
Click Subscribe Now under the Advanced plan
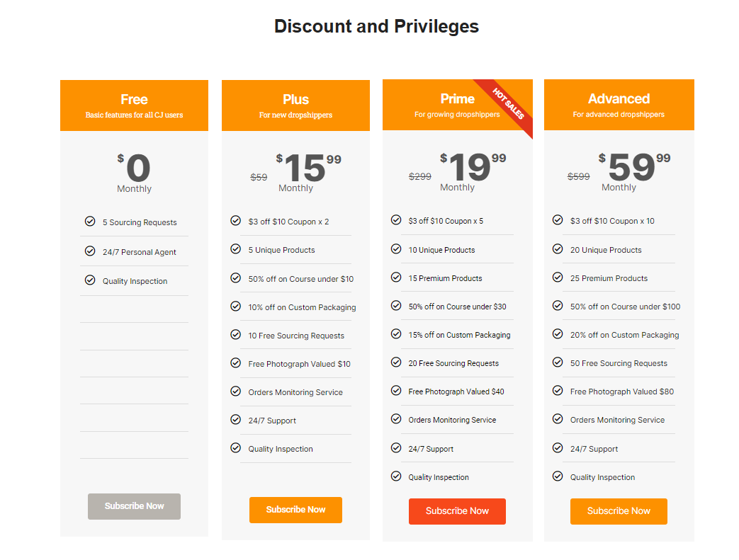click(619, 510)
